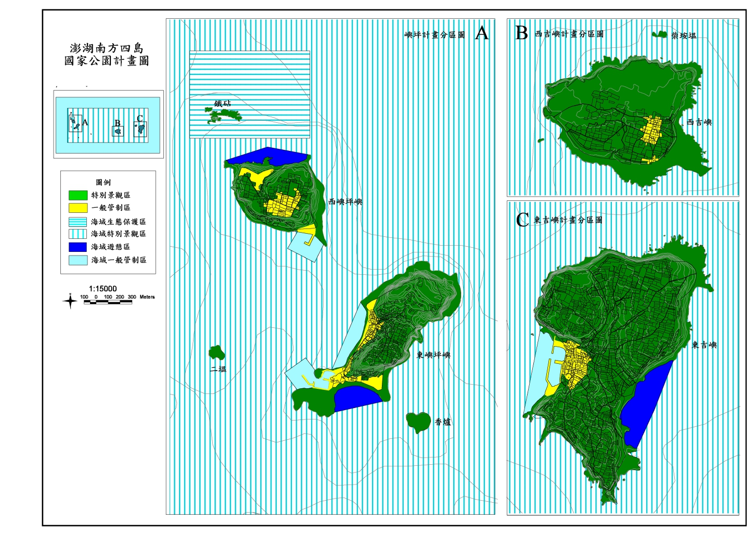
Task: Click the 西吉嶼計畫分區圖 panel title
Action: pyautogui.click(x=570, y=34)
